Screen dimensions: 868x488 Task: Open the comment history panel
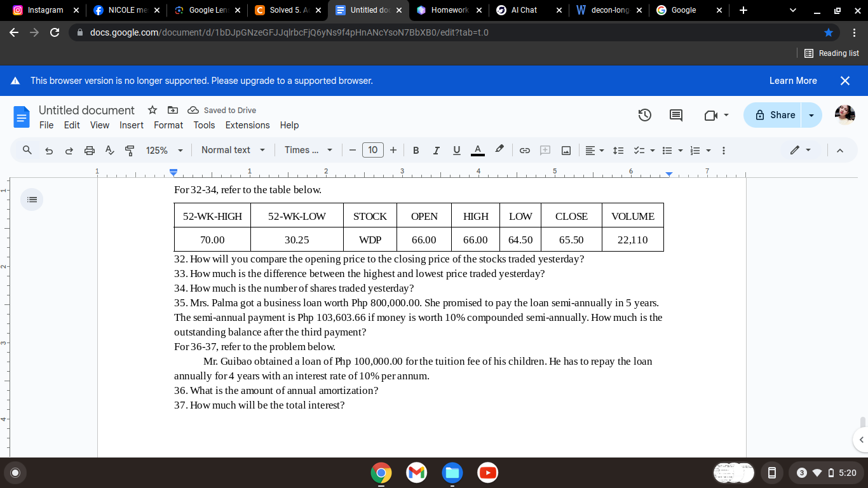[676, 115]
